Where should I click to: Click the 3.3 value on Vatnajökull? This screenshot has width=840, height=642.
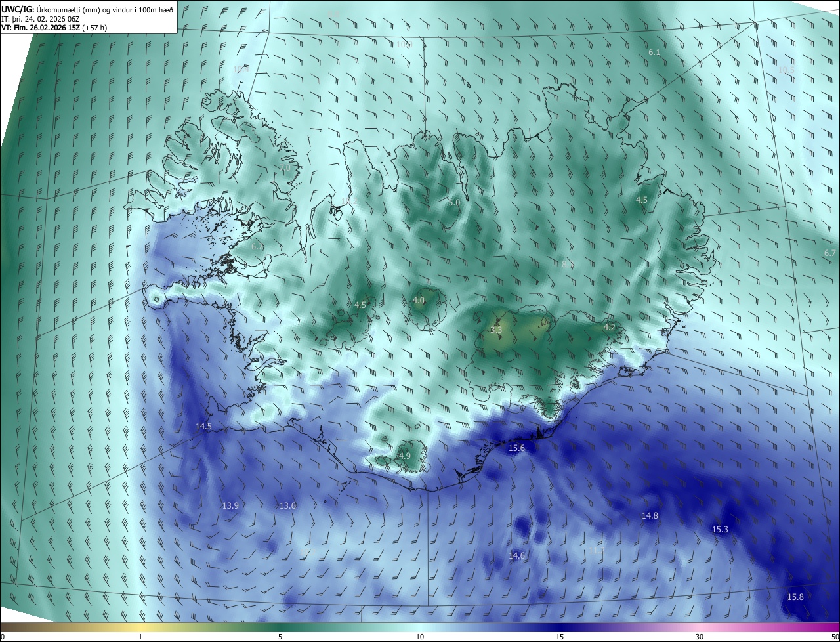tap(496, 330)
